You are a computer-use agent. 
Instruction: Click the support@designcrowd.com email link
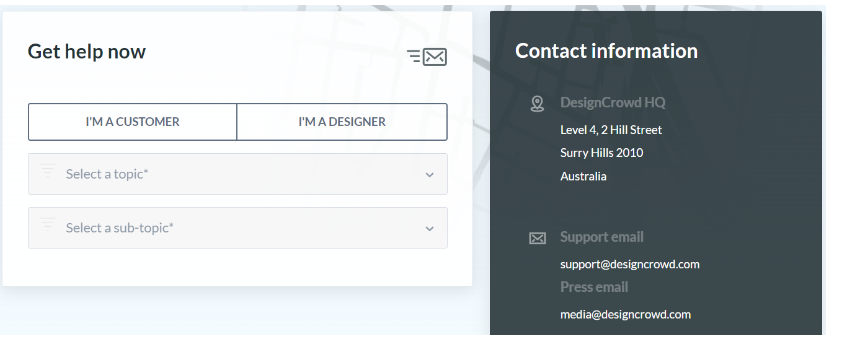[x=630, y=264]
